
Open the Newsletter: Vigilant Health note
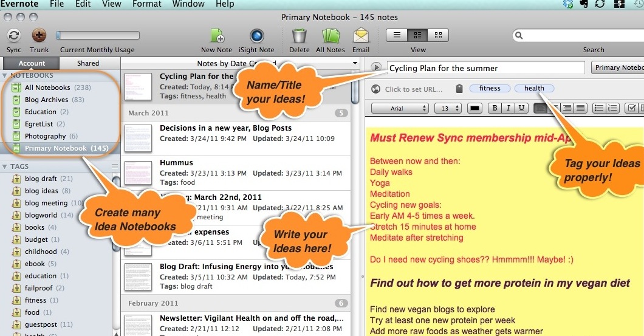click(x=236, y=323)
